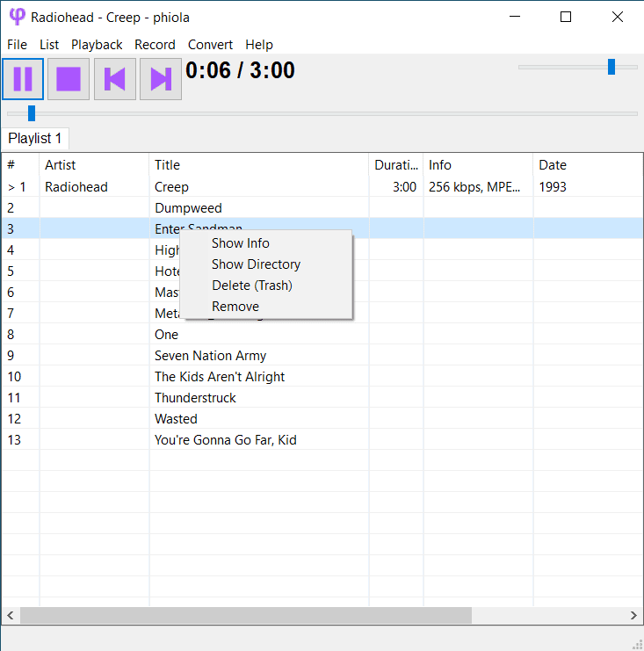
Task: Open the Convert menu
Action: click(x=211, y=45)
